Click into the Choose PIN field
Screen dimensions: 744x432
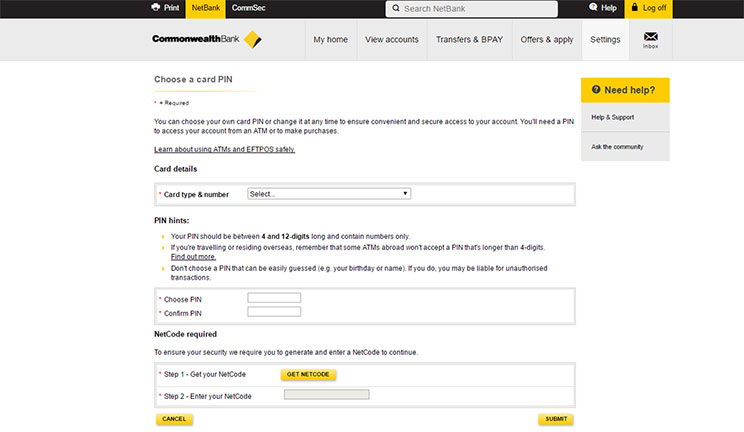click(274, 298)
